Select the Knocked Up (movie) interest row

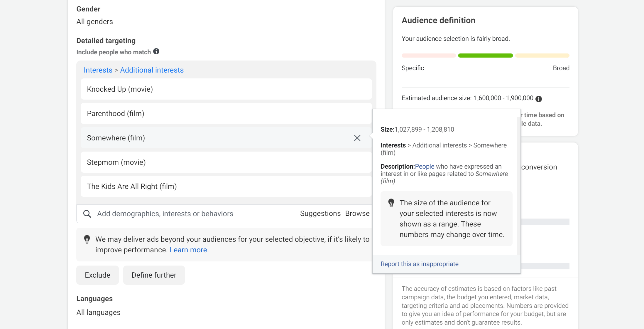click(x=226, y=89)
